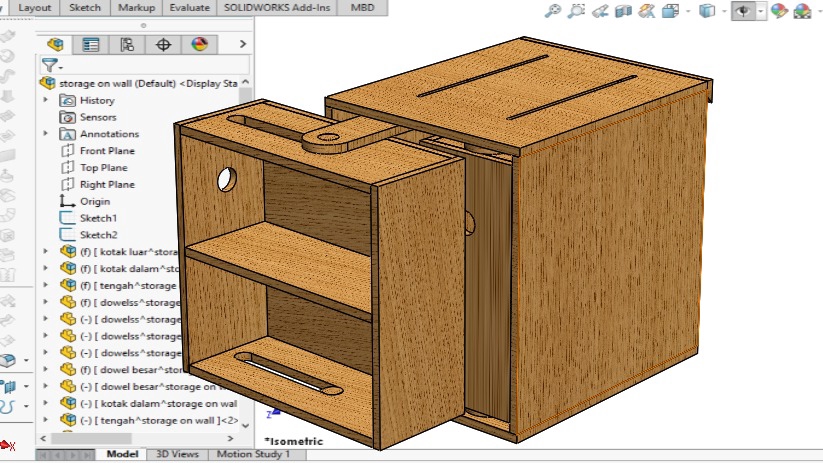Open the SOLIDWORKS Add-Ins tab

(x=277, y=8)
